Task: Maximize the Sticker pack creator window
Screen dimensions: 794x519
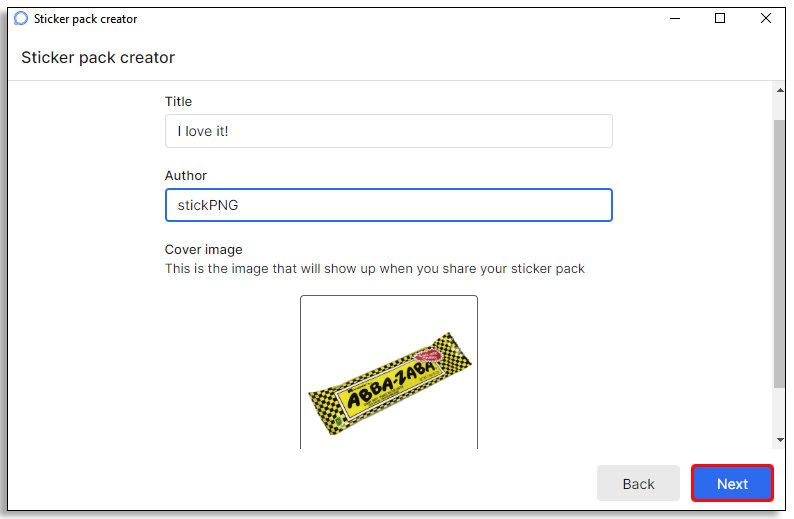Action: (720, 18)
